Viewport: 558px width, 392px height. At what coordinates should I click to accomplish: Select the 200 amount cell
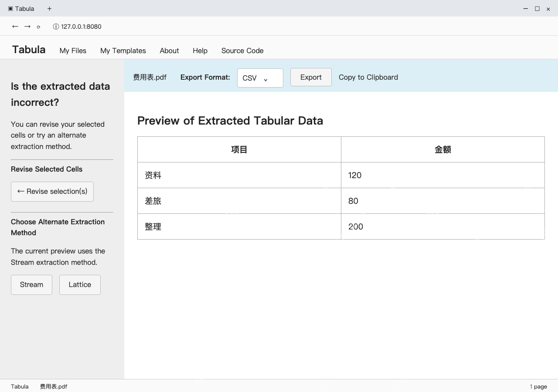coord(443,226)
